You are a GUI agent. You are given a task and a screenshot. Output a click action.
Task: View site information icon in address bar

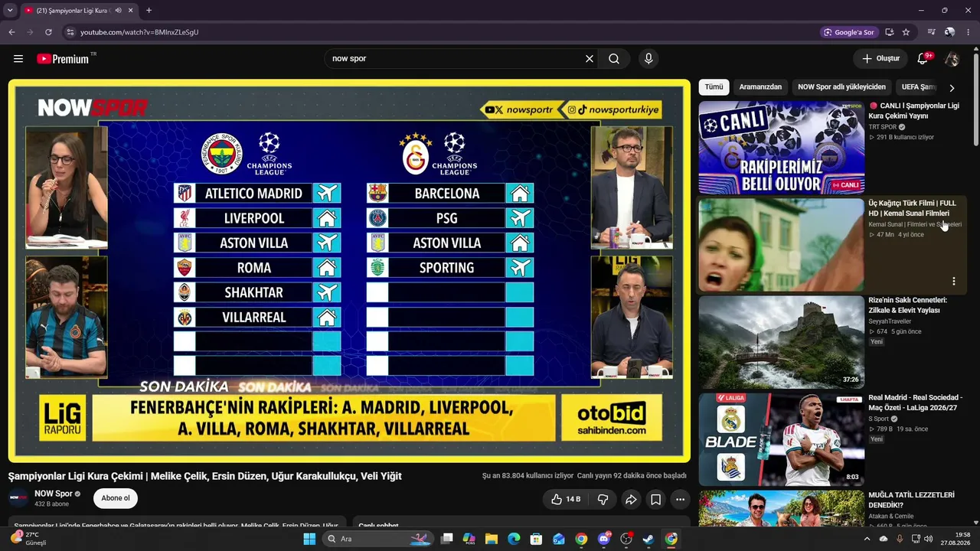tap(70, 32)
